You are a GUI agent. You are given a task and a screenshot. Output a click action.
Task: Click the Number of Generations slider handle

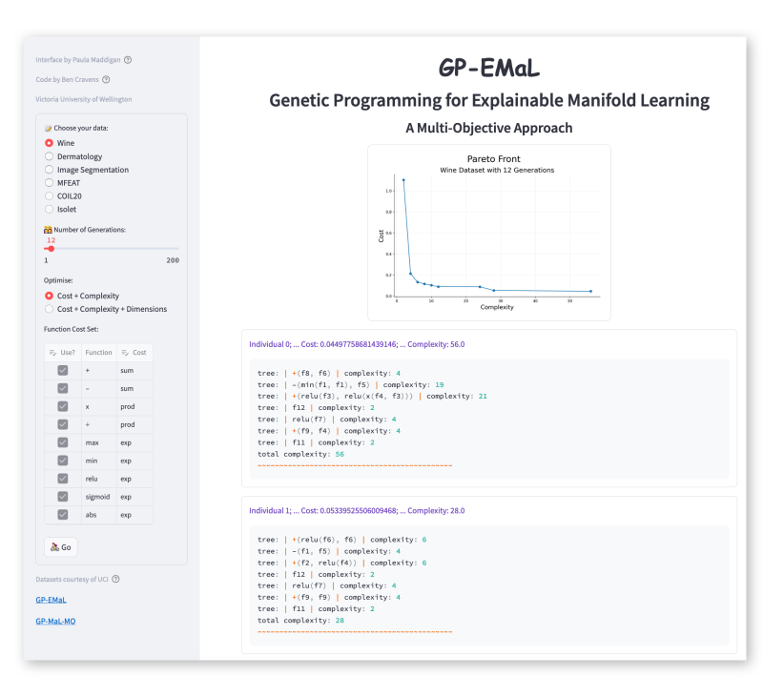(x=52, y=249)
